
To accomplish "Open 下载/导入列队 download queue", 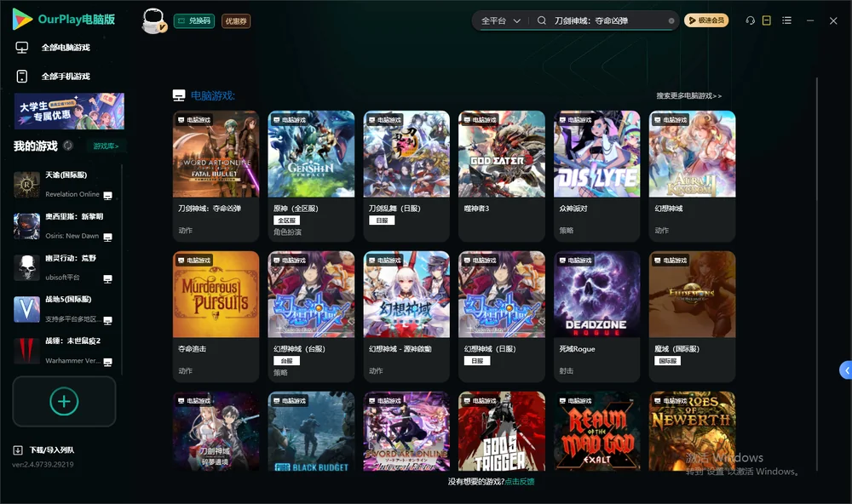I will tap(52, 450).
